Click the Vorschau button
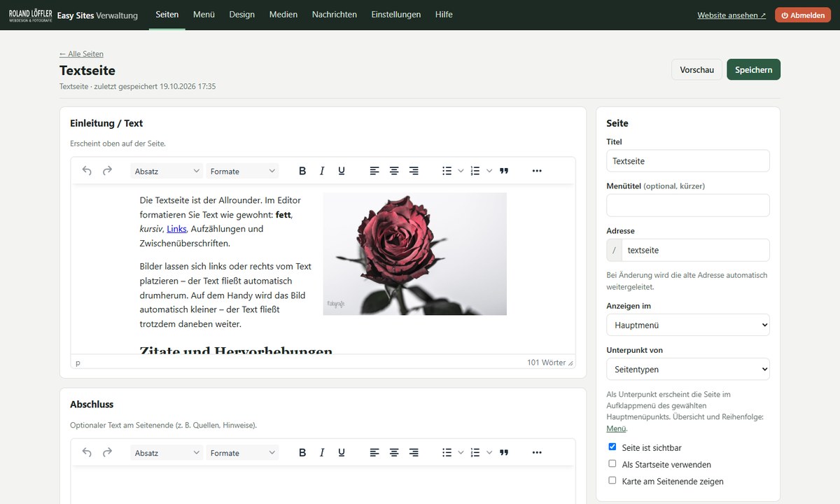The height and width of the screenshot is (504, 840). [696, 69]
